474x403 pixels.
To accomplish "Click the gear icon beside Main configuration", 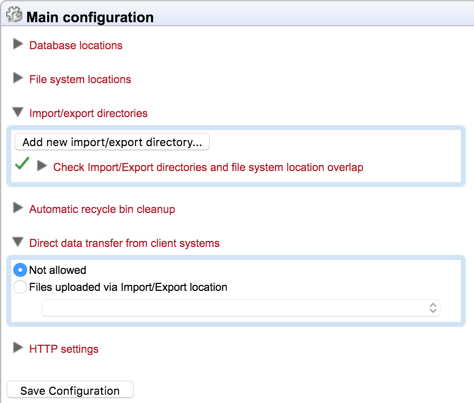I will pyautogui.click(x=14, y=15).
